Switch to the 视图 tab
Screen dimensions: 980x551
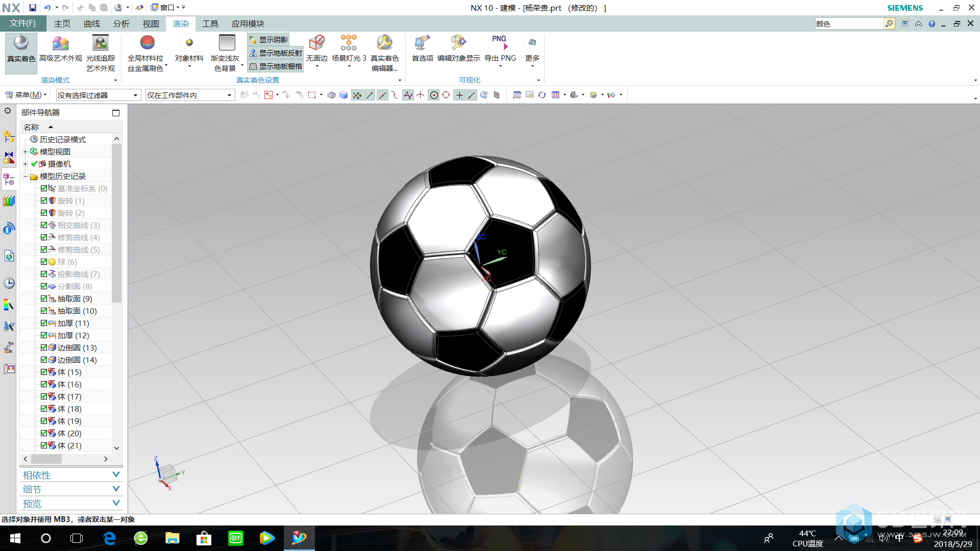click(151, 23)
